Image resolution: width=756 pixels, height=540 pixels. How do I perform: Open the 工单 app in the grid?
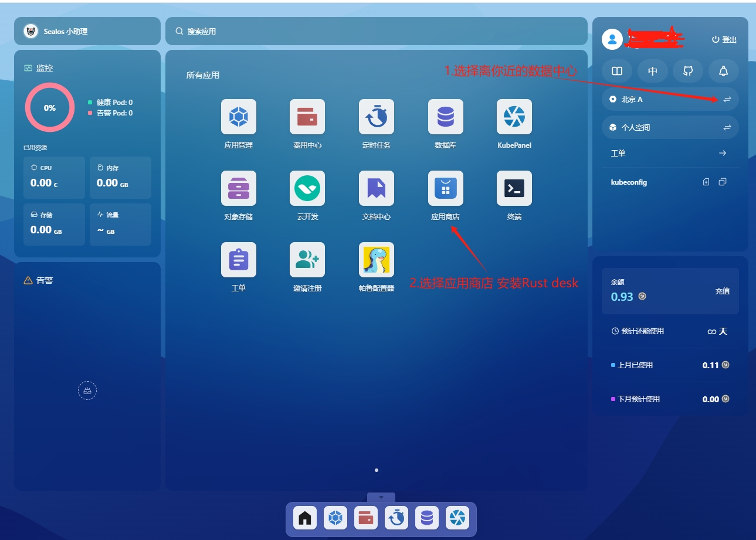click(238, 260)
